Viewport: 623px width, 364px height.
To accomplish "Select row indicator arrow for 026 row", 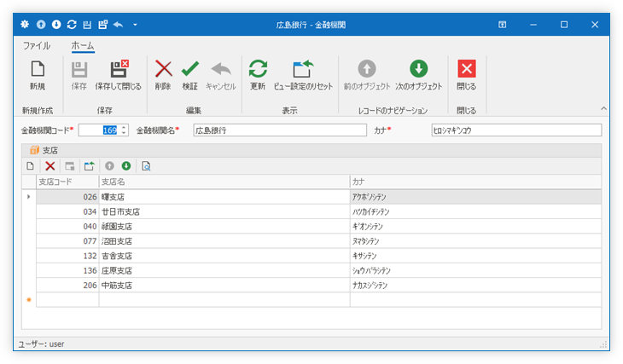I will pos(29,197).
